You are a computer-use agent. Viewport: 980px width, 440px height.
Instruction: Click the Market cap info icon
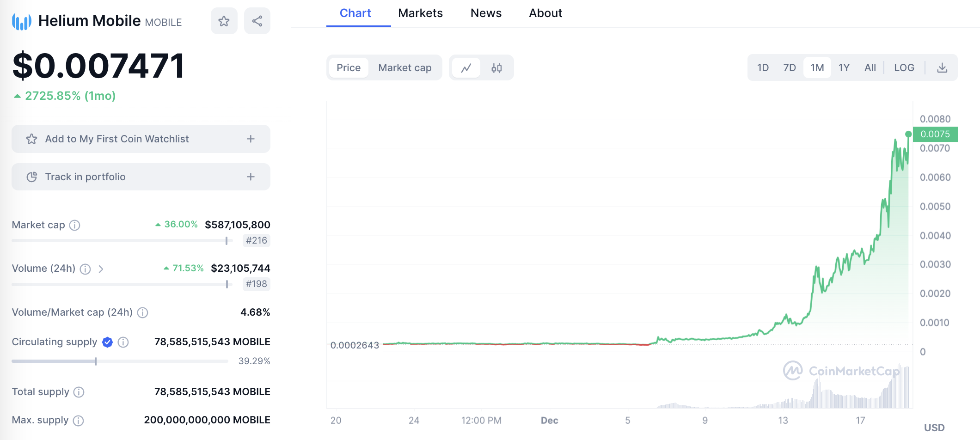pyautogui.click(x=74, y=225)
